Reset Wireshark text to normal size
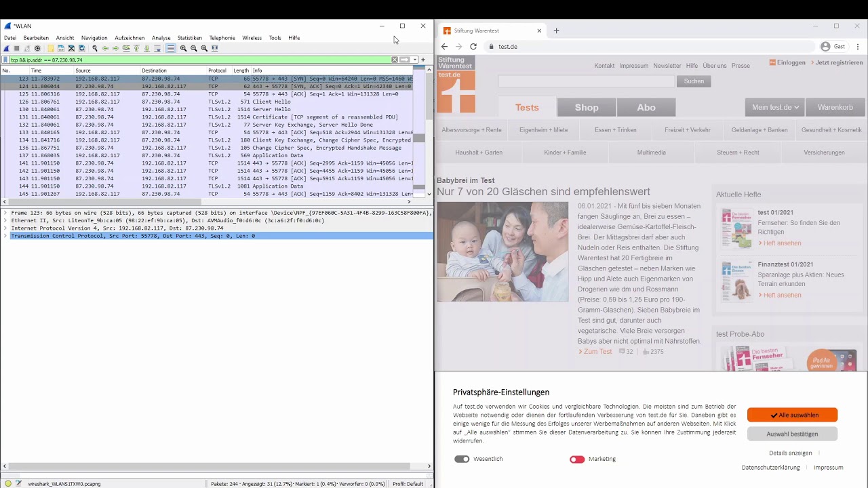868x488 pixels. (204, 48)
